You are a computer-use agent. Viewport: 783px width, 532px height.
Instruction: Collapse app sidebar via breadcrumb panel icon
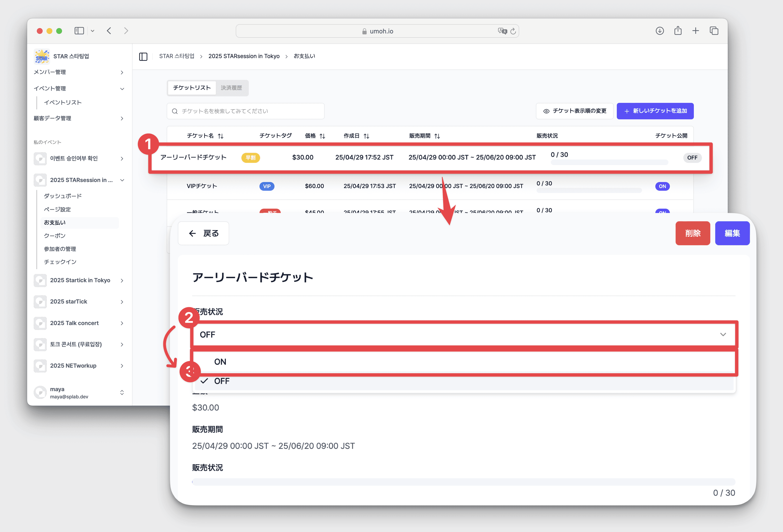[143, 57]
